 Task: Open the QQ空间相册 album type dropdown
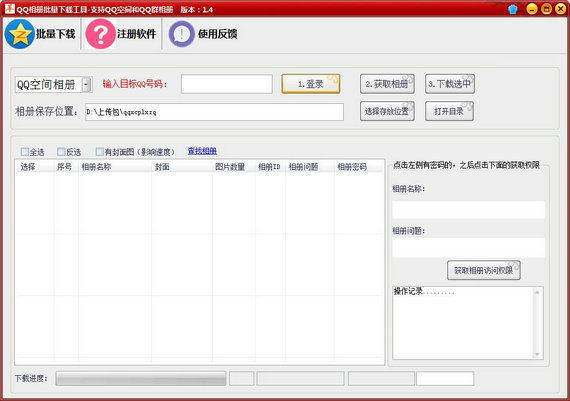pos(86,85)
